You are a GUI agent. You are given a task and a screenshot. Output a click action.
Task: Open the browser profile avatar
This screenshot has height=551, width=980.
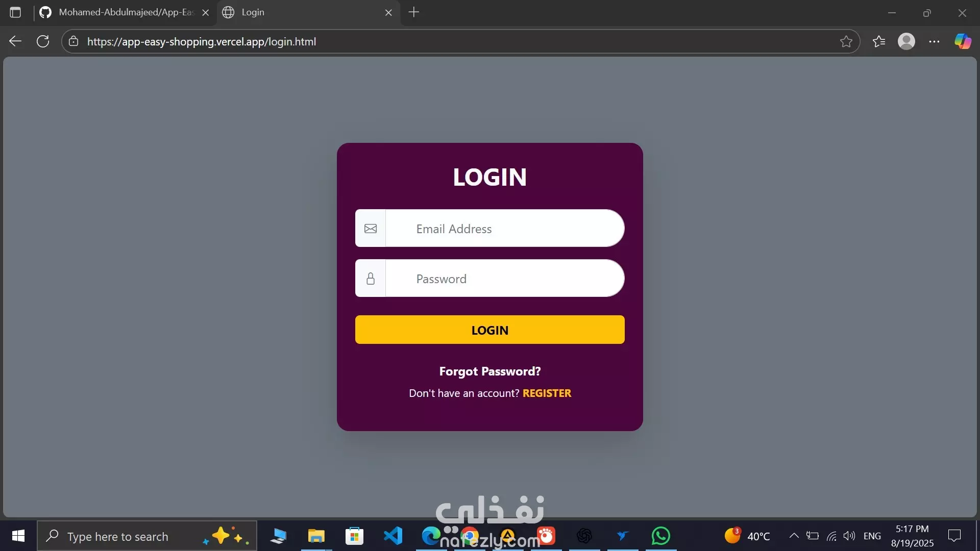906,41
